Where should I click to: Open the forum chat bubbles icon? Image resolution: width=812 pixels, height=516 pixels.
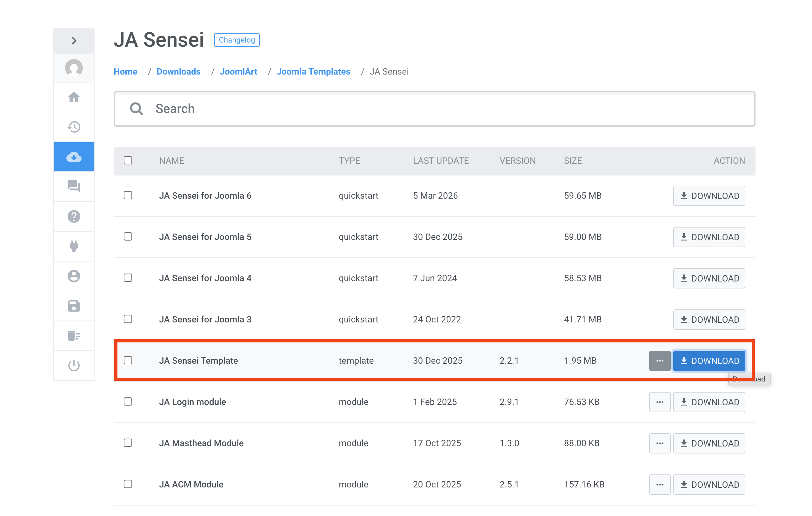[x=74, y=187]
